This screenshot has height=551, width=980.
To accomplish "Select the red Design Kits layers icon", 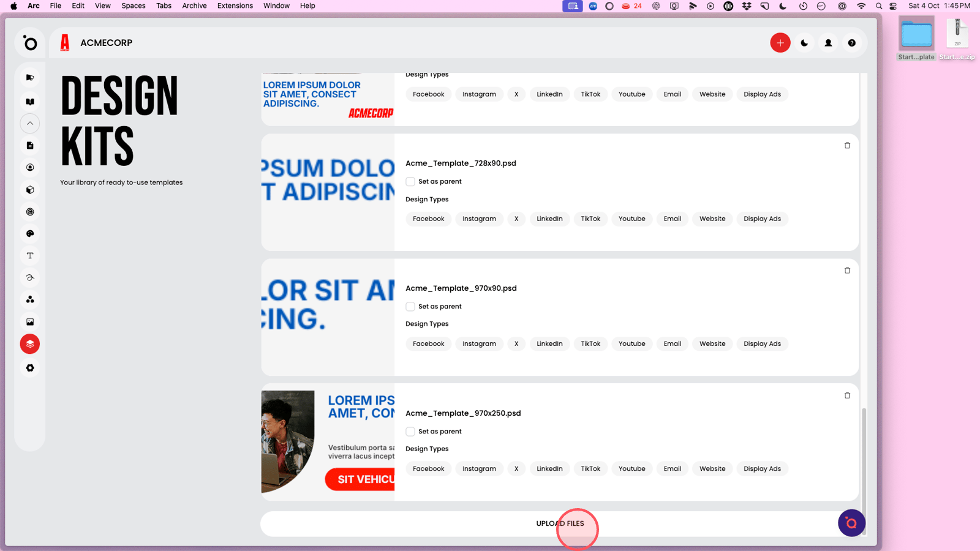I will (30, 344).
